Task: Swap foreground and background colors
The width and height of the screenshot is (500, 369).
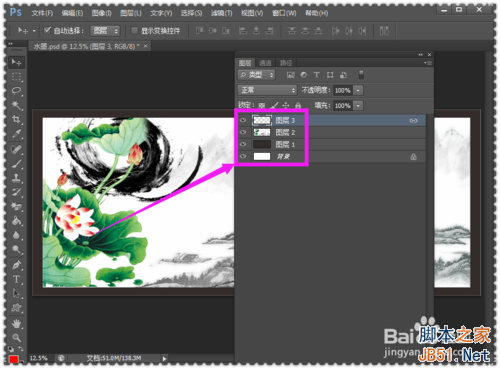Action: [x=21, y=349]
